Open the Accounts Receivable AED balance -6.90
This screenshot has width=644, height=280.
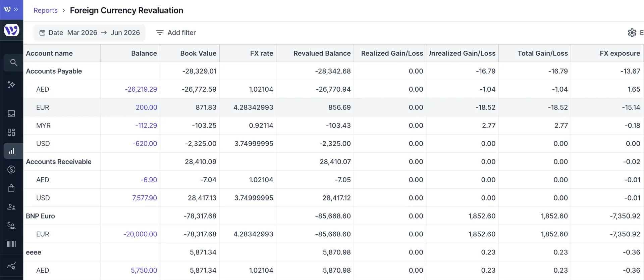149,180
